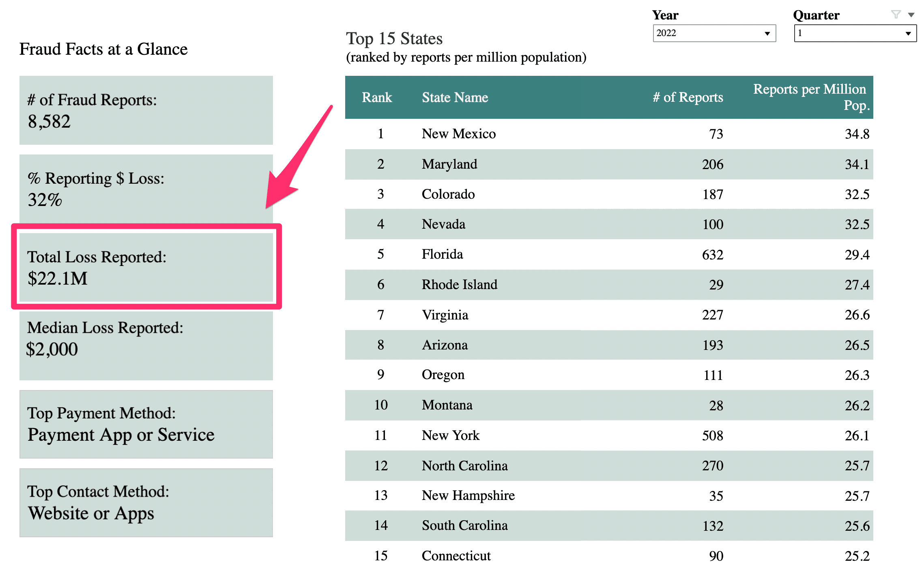The image size is (924, 579).
Task: Click New York's report count 508
Action: click(713, 436)
